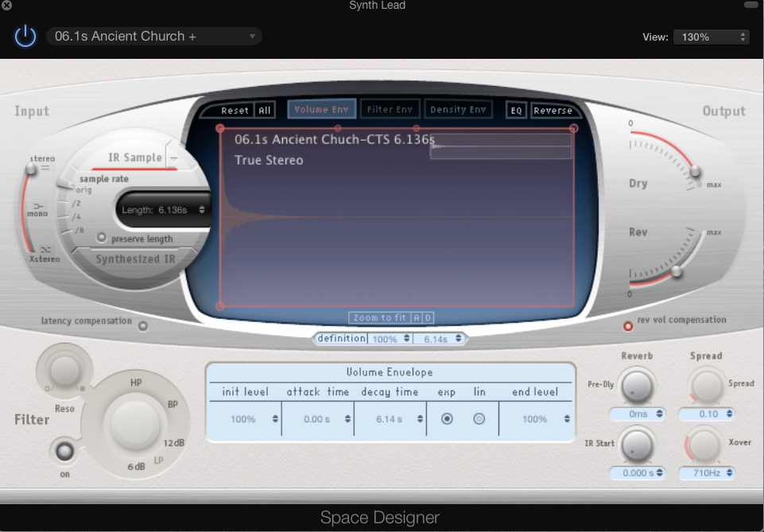Open the IR Sample dropdown arrow
The image size is (764, 532).
coord(174,158)
